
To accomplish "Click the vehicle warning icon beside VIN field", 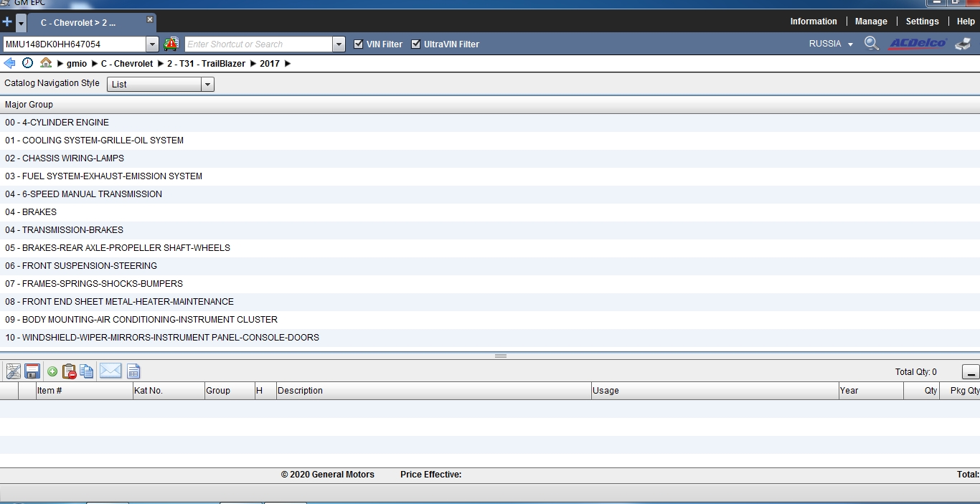I will [171, 44].
